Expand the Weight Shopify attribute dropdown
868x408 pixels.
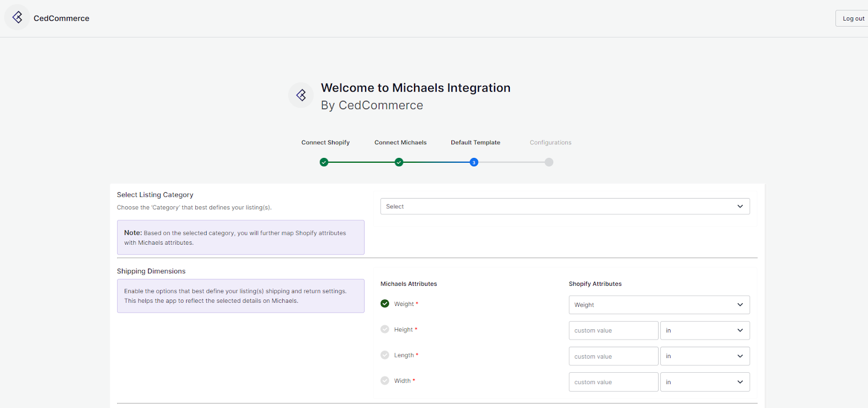[x=659, y=305]
